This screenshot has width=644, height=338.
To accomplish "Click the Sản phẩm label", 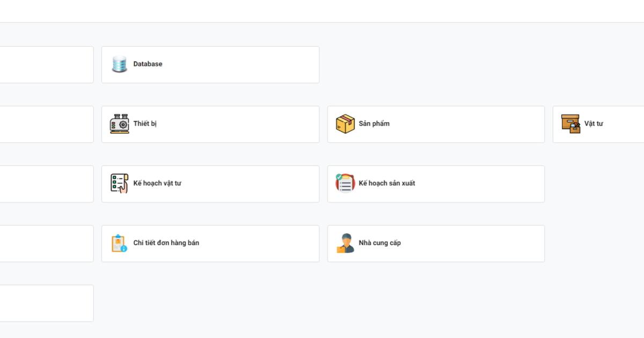I will point(375,124).
